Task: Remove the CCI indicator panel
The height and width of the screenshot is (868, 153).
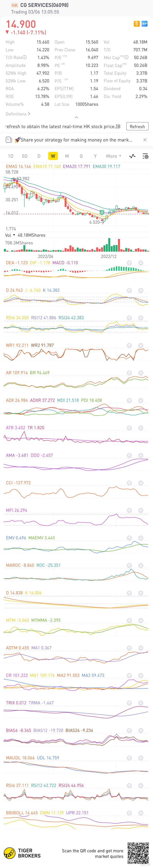Action: (x=141, y=483)
